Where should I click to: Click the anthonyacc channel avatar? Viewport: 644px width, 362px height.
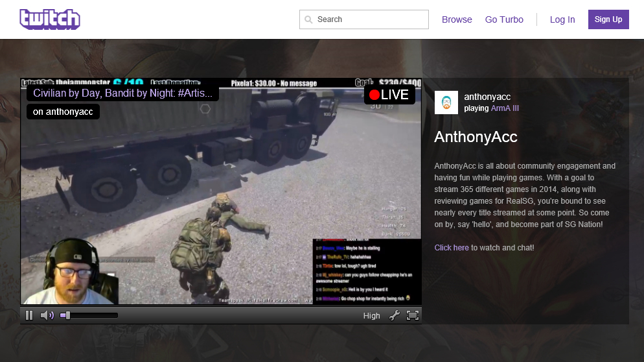[x=446, y=103]
